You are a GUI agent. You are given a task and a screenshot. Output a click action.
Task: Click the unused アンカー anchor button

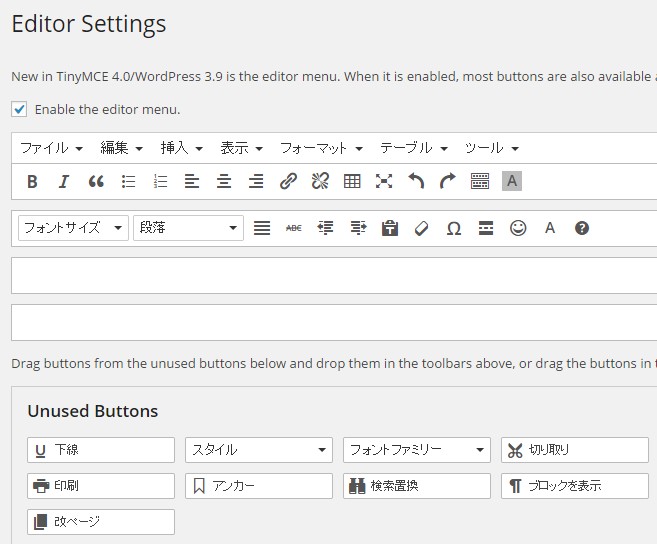coord(259,486)
